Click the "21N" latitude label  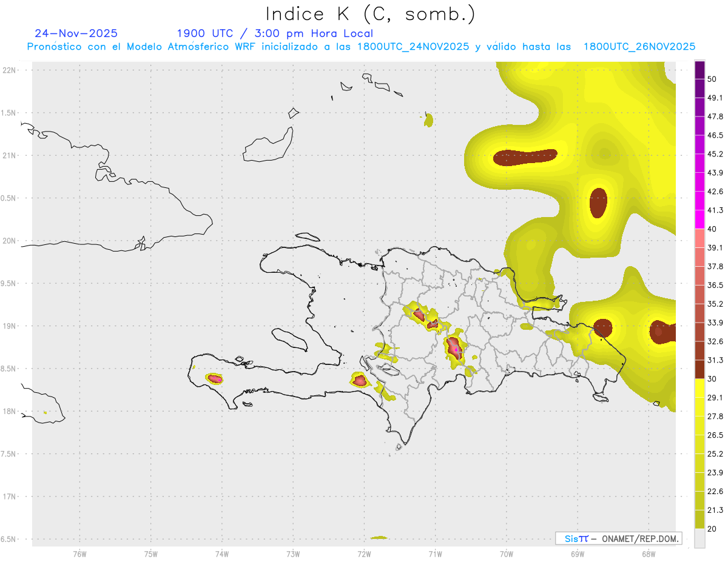click(x=10, y=156)
